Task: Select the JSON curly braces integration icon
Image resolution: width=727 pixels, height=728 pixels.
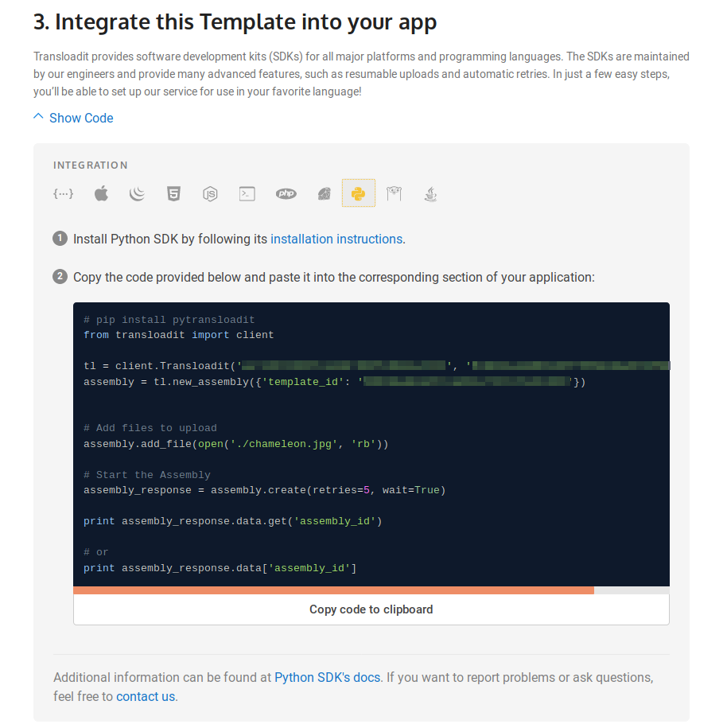Action: pyautogui.click(x=64, y=193)
